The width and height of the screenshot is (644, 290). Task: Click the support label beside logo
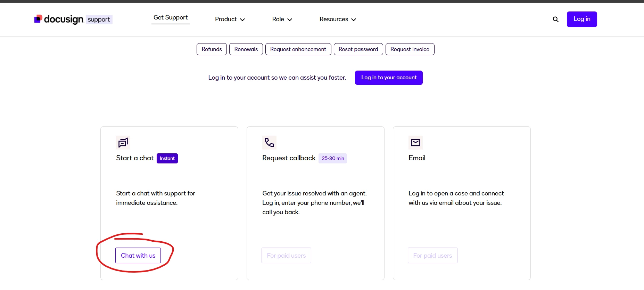[99, 19]
